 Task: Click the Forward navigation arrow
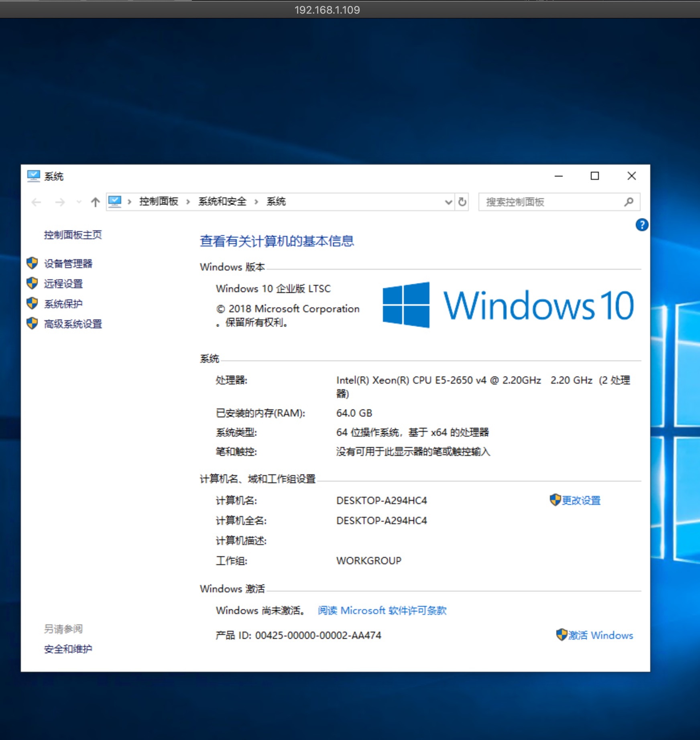tap(60, 202)
